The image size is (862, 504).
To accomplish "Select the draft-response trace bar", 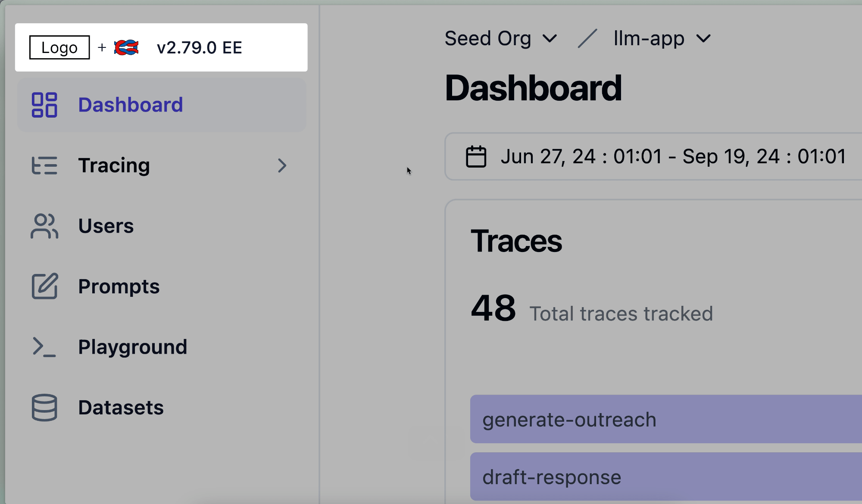I will coord(664,476).
